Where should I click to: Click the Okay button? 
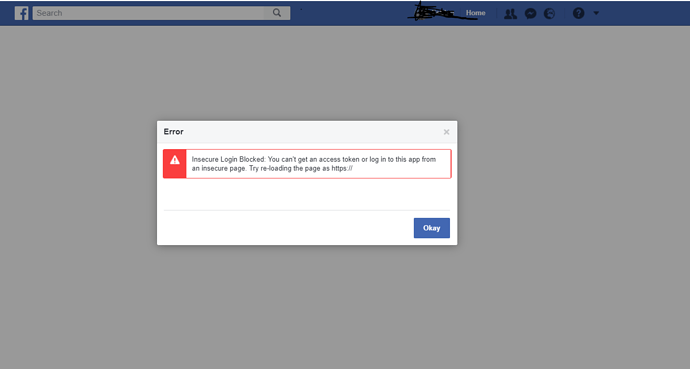tap(432, 228)
